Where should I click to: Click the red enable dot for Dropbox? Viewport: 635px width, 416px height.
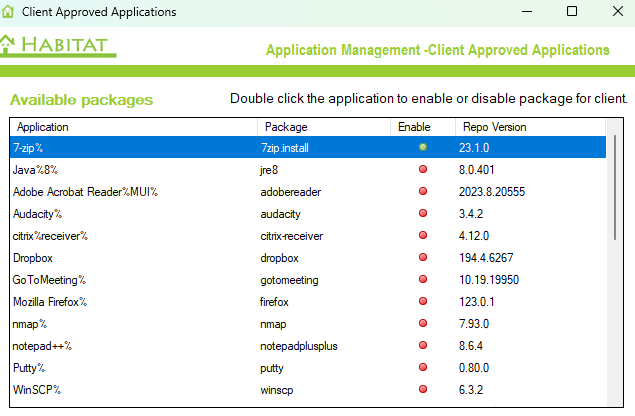[422, 257]
